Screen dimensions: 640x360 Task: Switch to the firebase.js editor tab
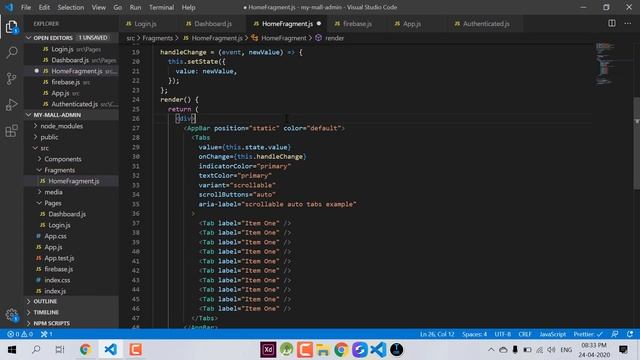coord(358,24)
